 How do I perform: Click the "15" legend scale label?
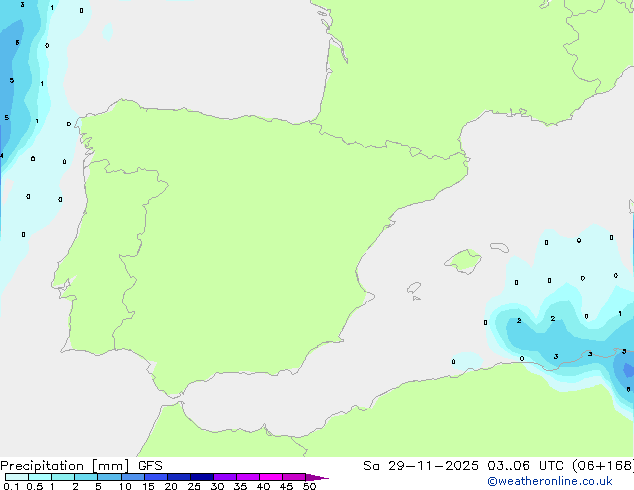pos(148,486)
